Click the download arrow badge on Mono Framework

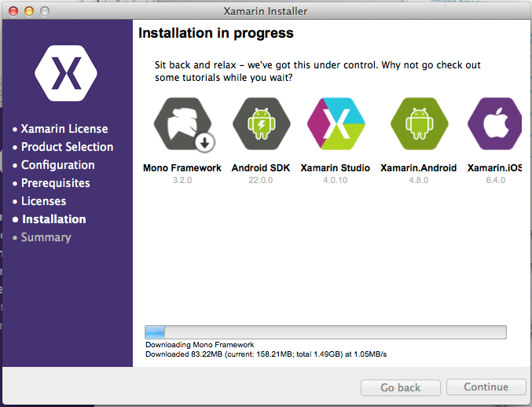pyautogui.click(x=204, y=143)
